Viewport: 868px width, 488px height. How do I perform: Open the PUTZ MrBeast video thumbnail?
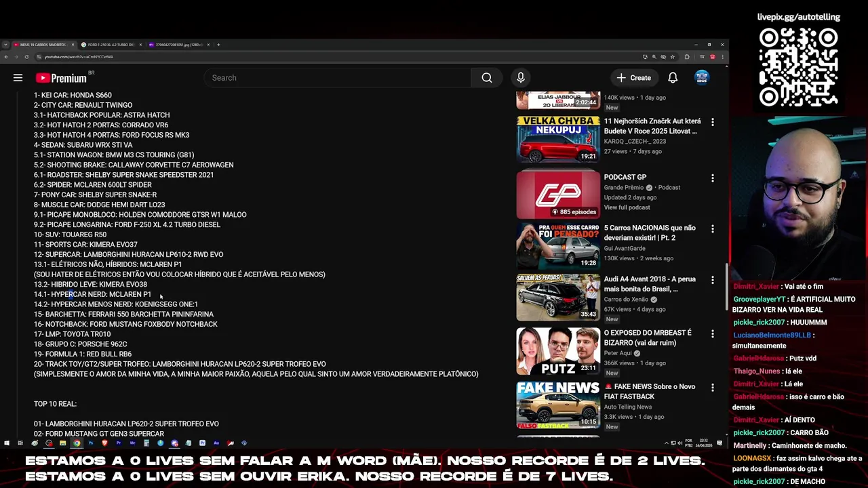[557, 351]
